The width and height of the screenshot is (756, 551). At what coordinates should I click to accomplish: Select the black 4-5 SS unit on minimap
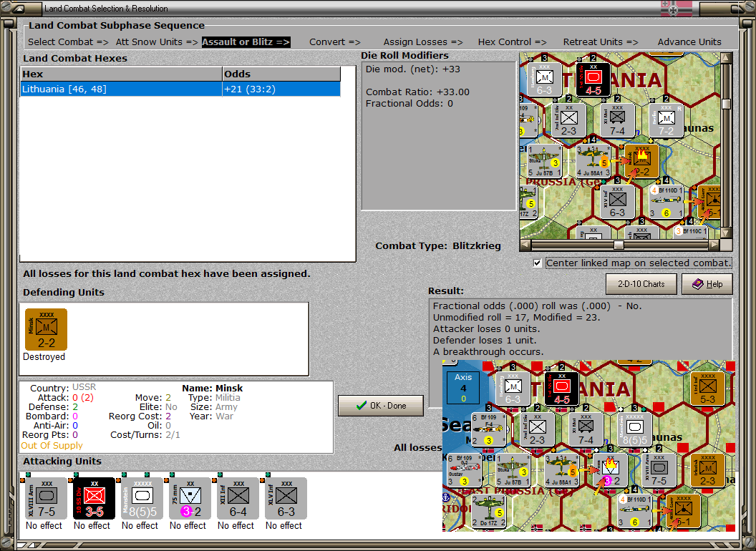593,79
